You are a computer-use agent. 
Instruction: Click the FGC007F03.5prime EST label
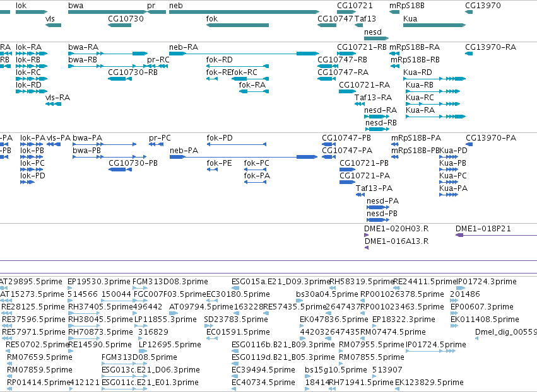[170, 294]
